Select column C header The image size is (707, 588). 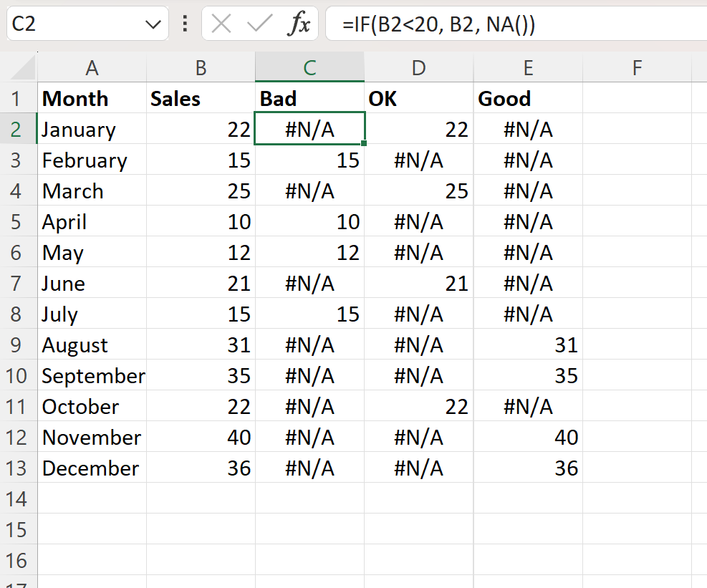coord(309,68)
